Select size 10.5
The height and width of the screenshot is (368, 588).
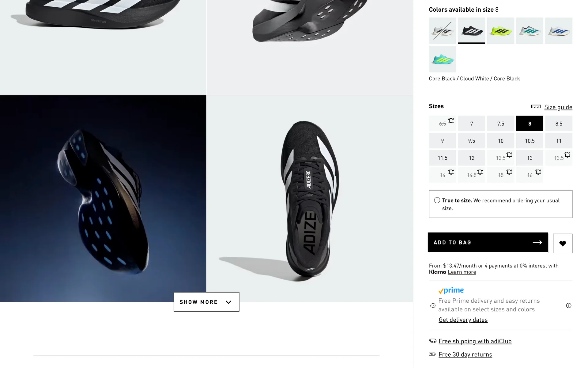coord(530,141)
